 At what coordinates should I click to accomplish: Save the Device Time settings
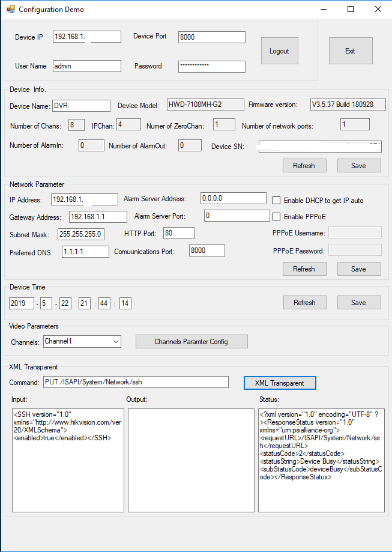coord(358,303)
